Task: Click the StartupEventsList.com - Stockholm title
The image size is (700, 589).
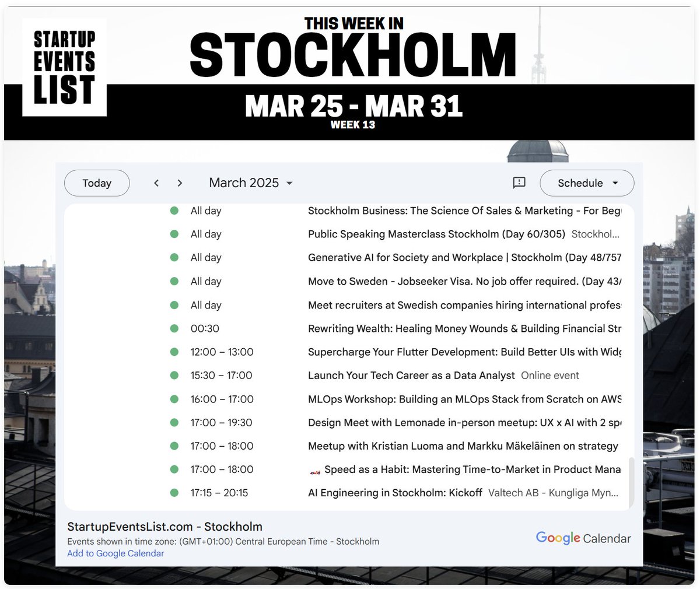Action: [164, 527]
